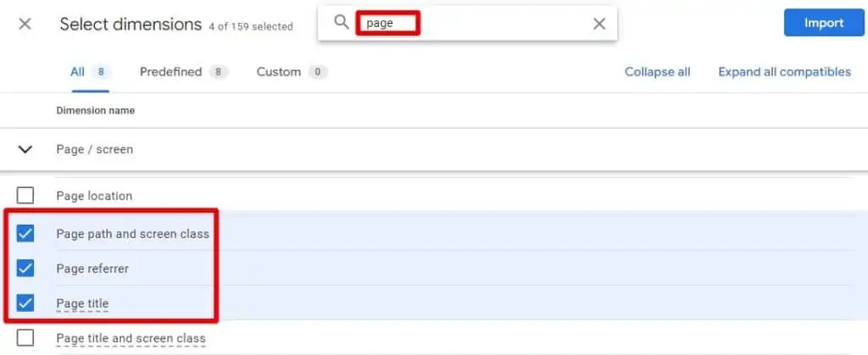Click the Page location row label
Screen dimensions: 868x355
coord(94,196)
